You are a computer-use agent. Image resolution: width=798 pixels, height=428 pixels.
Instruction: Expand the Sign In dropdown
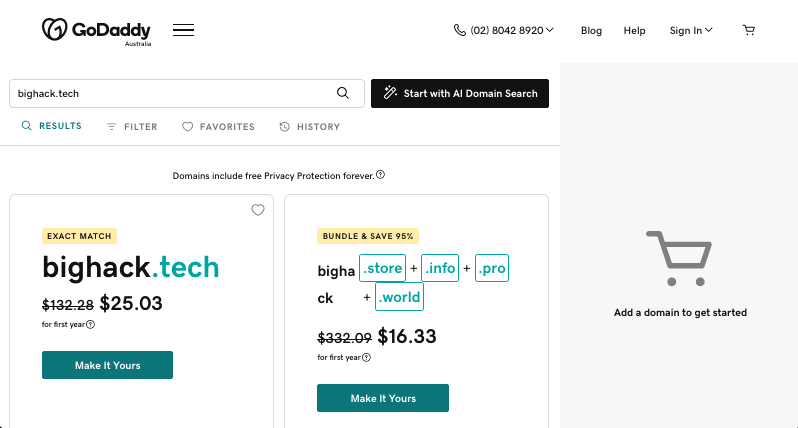click(691, 30)
